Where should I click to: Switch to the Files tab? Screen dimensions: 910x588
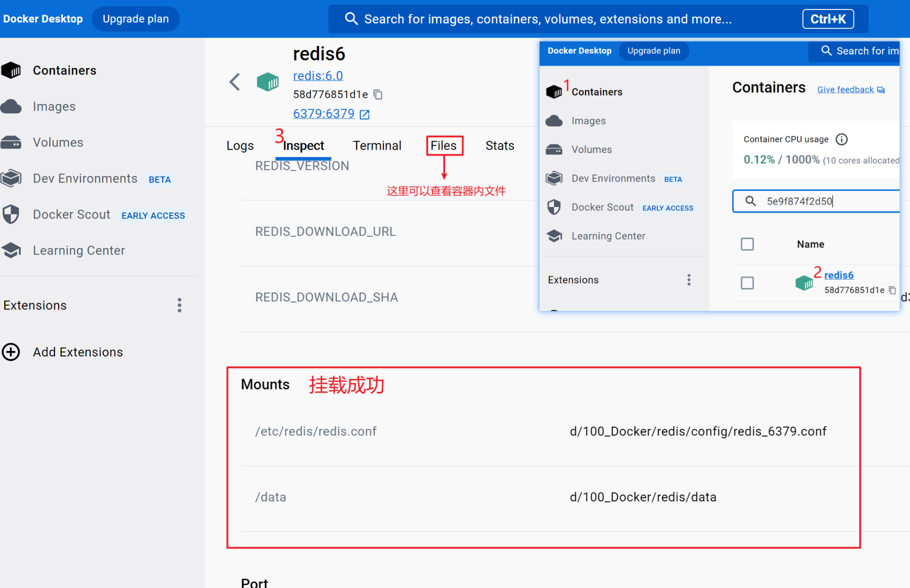tap(443, 145)
